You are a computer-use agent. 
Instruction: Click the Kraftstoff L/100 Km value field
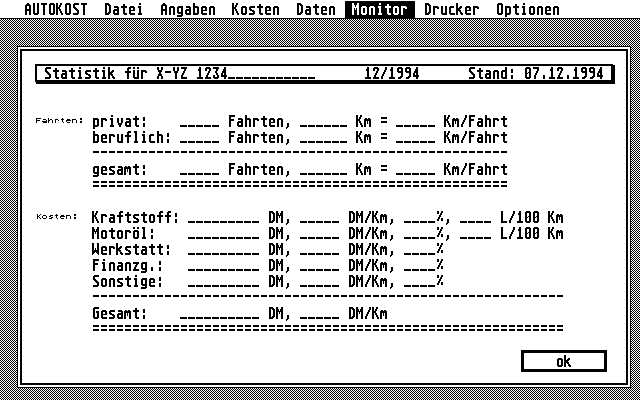tap(476, 218)
